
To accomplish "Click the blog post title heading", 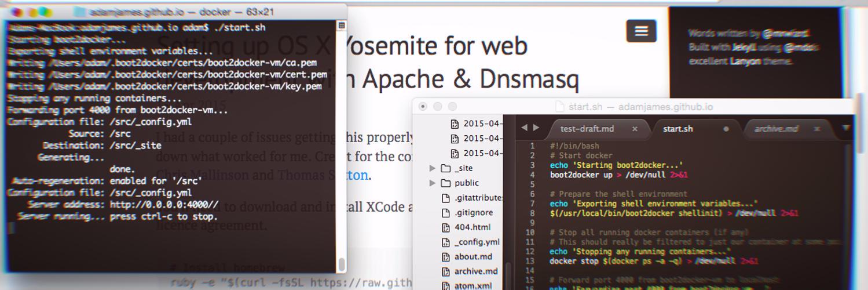I will pyautogui.click(x=368, y=63).
